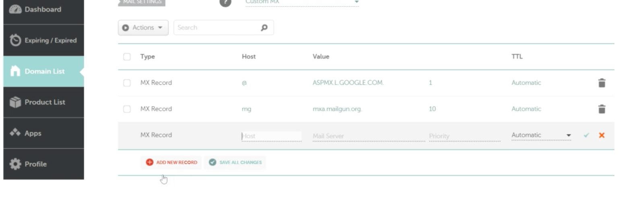Viewport: 644px width, 197px height.
Task: Delete the ASPMX.L.GOOGLE.COM MX record
Action: point(601,83)
